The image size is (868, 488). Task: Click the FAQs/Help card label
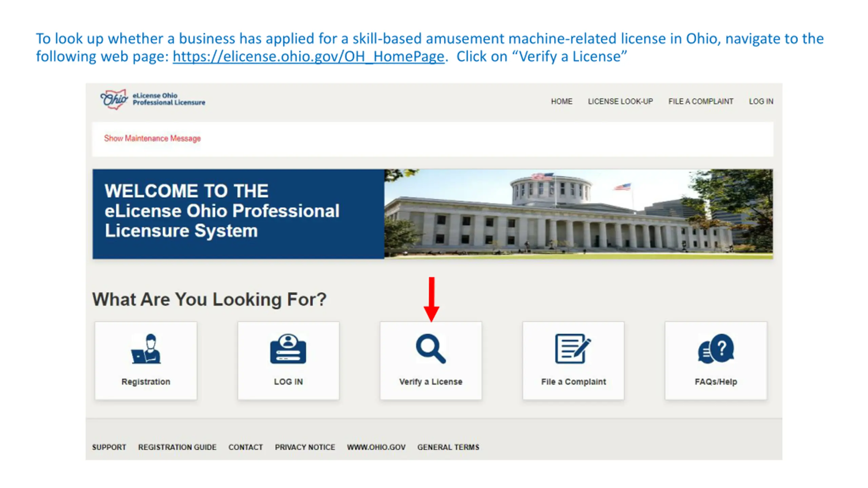pyautogui.click(x=716, y=382)
